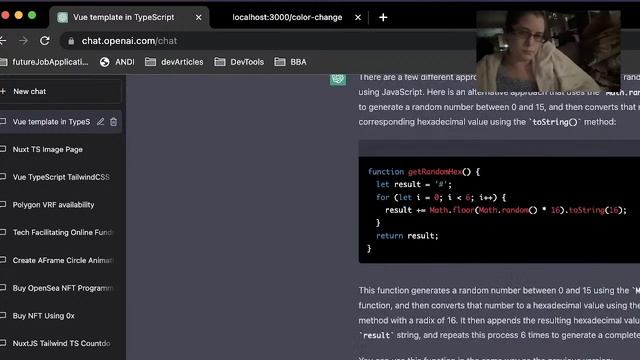Close the Vue template in TypeScript tab
The image size is (640, 360).
coord(198,18)
